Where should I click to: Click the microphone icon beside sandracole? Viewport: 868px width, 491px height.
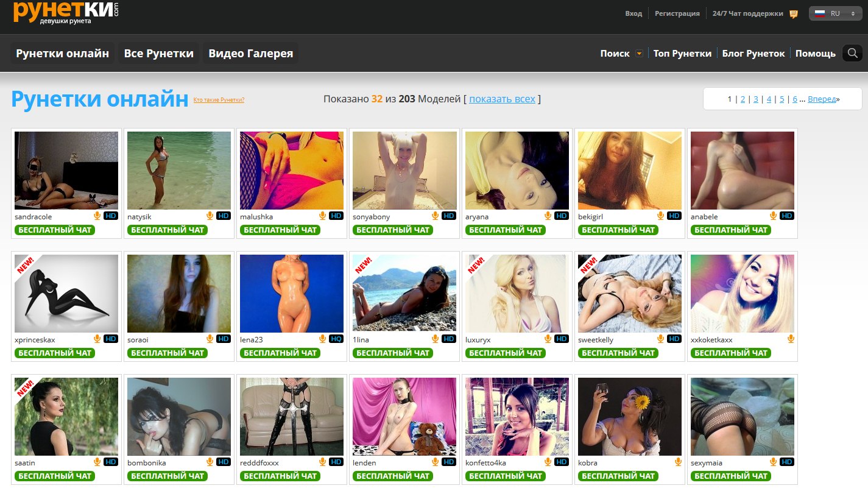point(97,216)
